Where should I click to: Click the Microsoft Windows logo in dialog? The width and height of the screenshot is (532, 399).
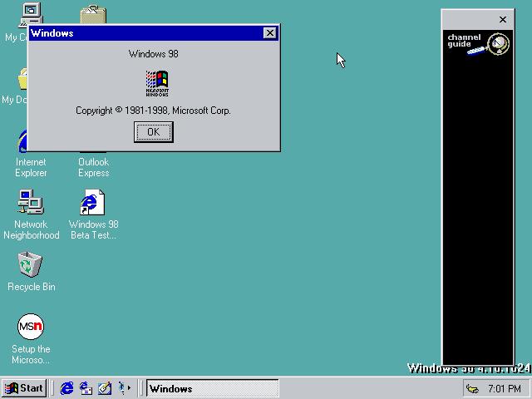coord(157,83)
